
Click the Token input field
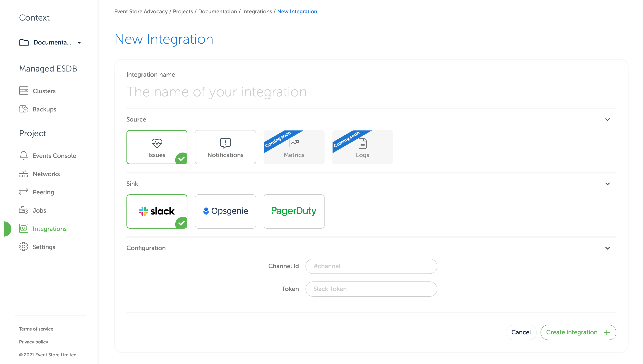click(371, 288)
